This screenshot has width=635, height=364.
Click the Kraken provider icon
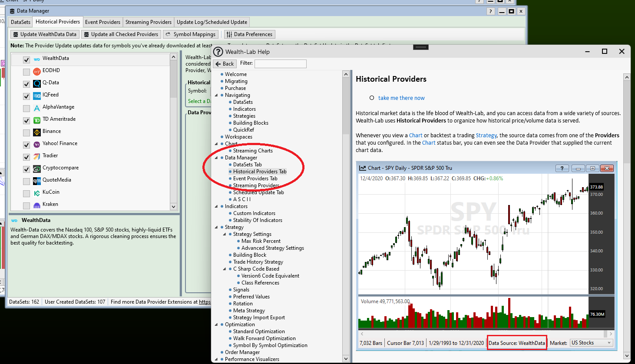tap(37, 205)
